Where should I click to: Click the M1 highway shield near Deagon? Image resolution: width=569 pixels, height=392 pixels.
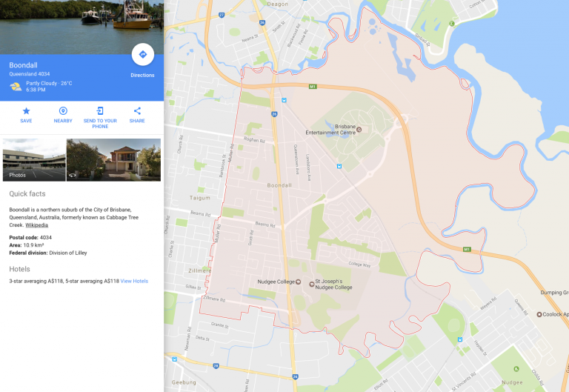coord(313,87)
